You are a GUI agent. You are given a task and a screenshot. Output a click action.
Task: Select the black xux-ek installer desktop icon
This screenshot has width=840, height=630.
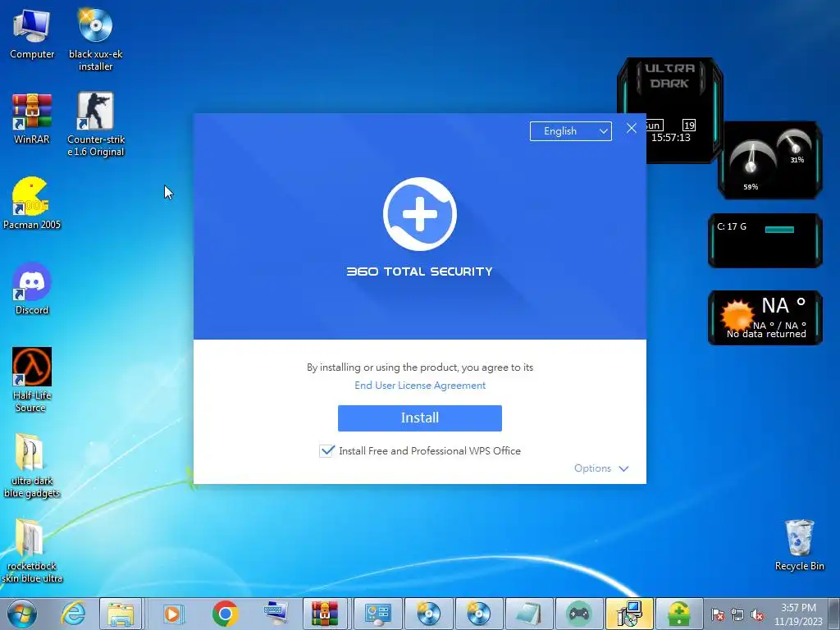(95, 39)
